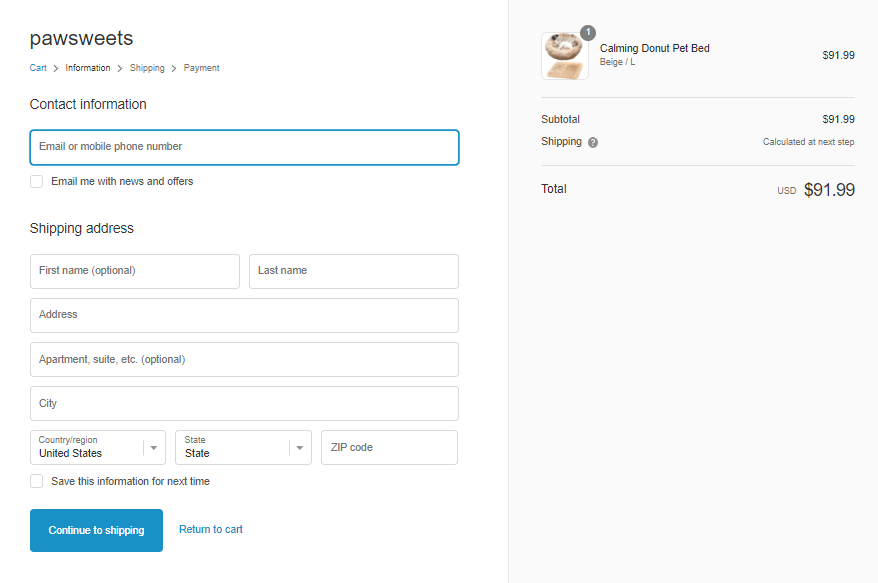The height and width of the screenshot is (583, 878).
Task: Select the Shipping breadcrumb step
Action: (147, 68)
